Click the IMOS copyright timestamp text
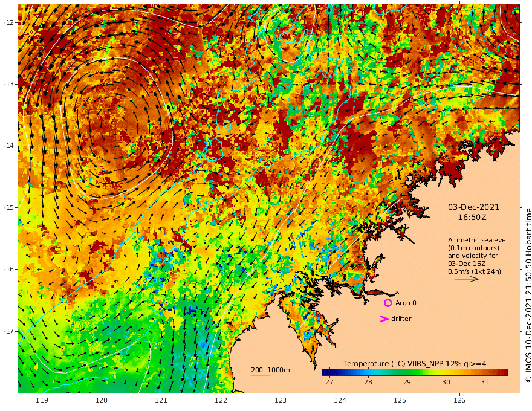 pos(528,295)
